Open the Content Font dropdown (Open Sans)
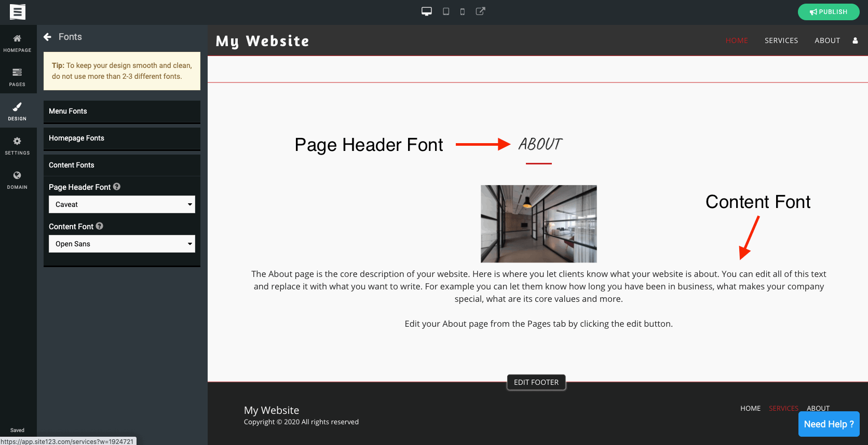This screenshot has width=868, height=445. tap(122, 244)
